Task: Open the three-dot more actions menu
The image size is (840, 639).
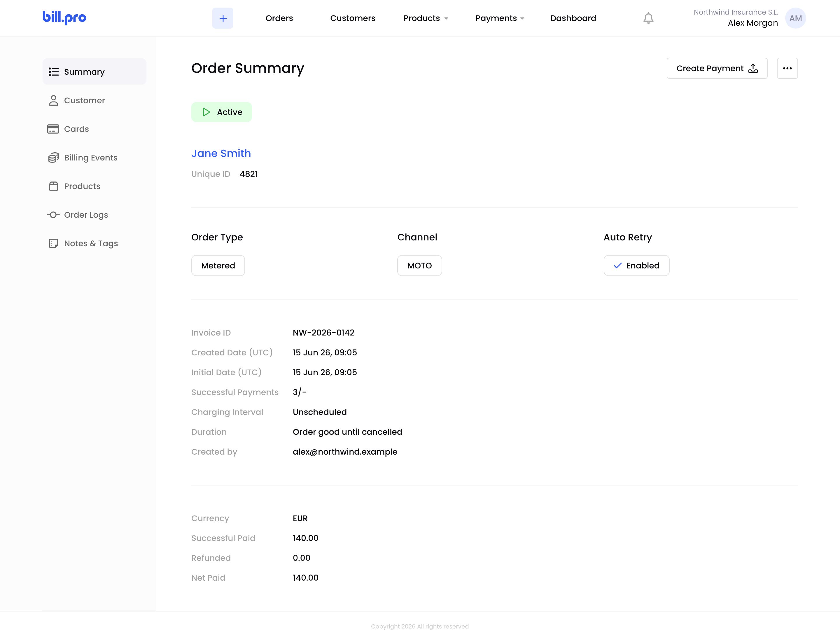Action: coord(787,69)
